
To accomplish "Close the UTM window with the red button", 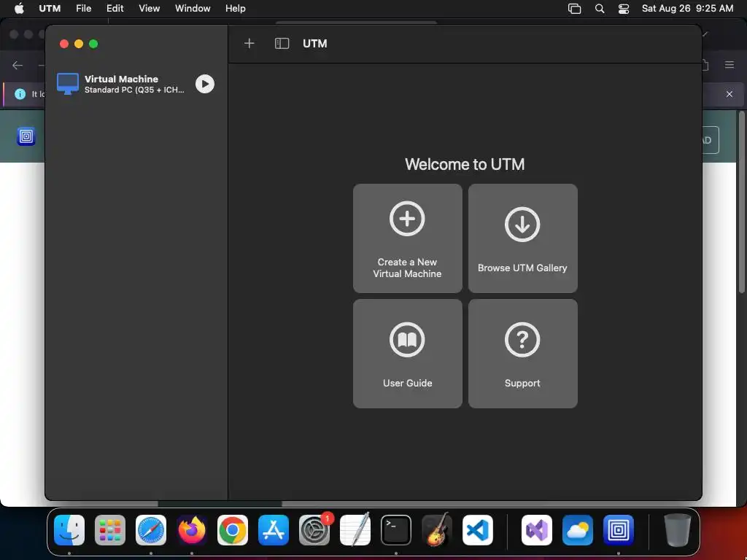I will click(64, 44).
